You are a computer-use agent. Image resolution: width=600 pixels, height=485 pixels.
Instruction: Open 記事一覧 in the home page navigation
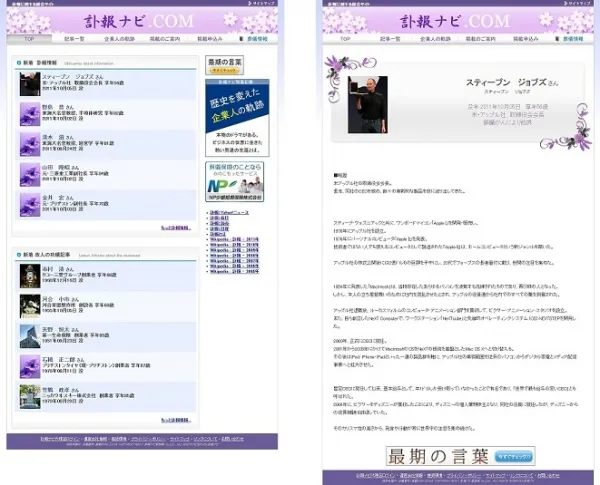tap(74, 39)
